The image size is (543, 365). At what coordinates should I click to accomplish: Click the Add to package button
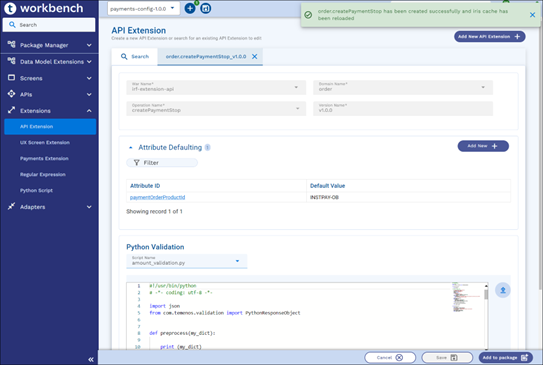(505, 357)
